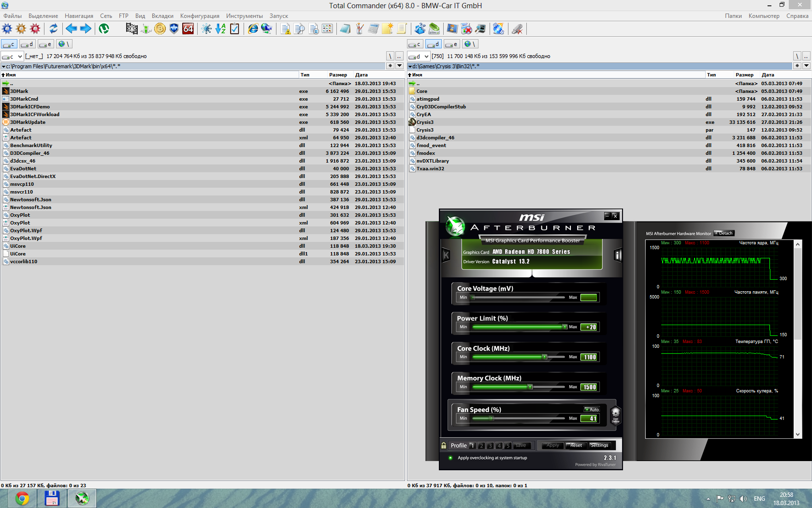Select drive c button in right panel

(x=415, y=44)
